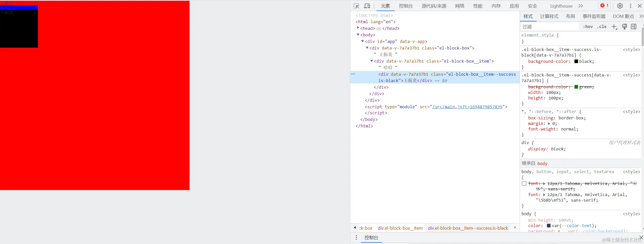This screenshot has width=644, height=244.
Task: Collapse the el-block-box__item div node
Action: tap(372, 61)
